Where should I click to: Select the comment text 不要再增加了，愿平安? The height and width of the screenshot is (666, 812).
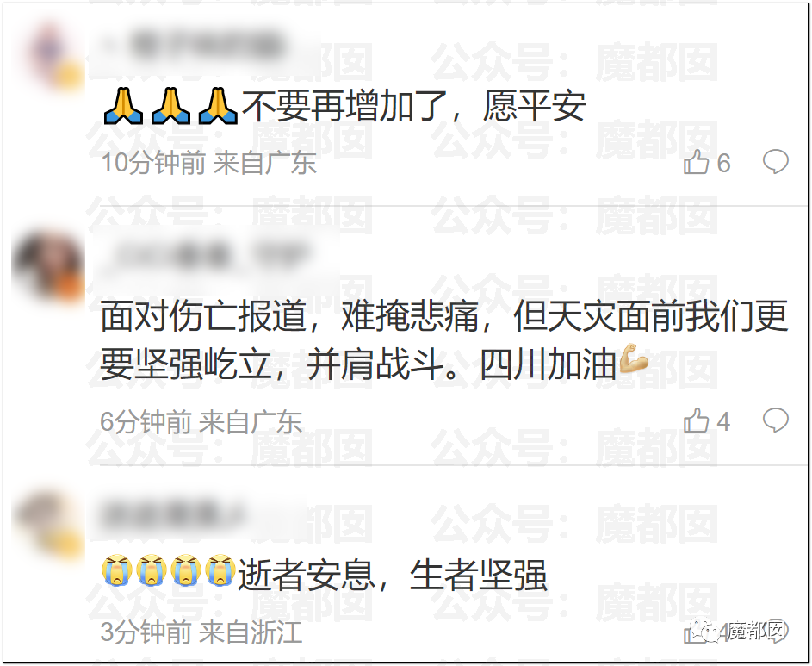[x=413, y=106]
